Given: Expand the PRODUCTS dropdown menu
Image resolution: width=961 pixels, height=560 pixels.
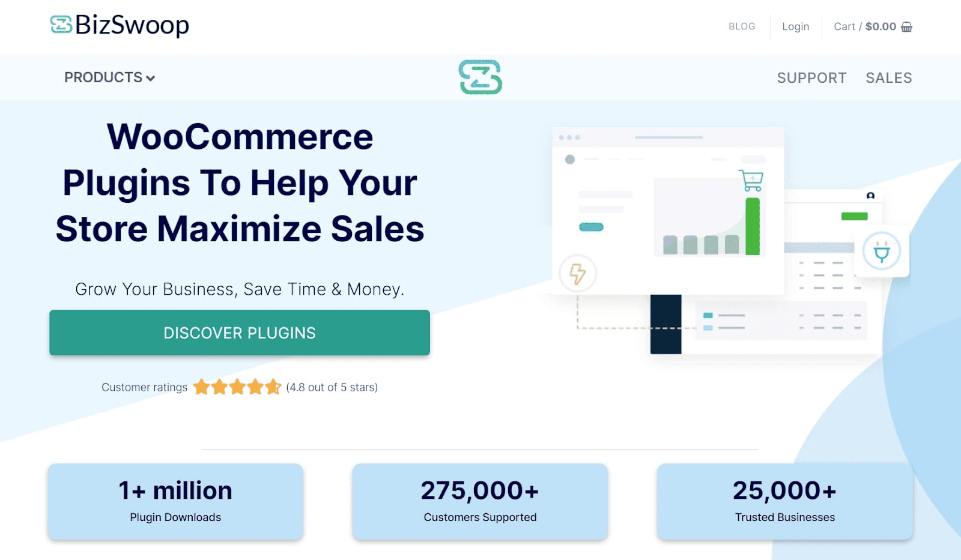Looking at the screenshot, I should (x=109, y=78).
